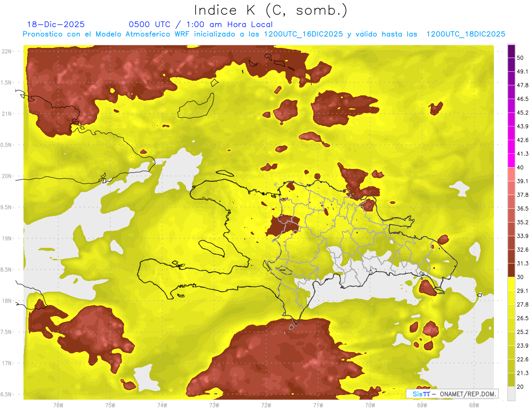Pick the salmon swatch between 39.1 and 40

[x=511, y=174]
